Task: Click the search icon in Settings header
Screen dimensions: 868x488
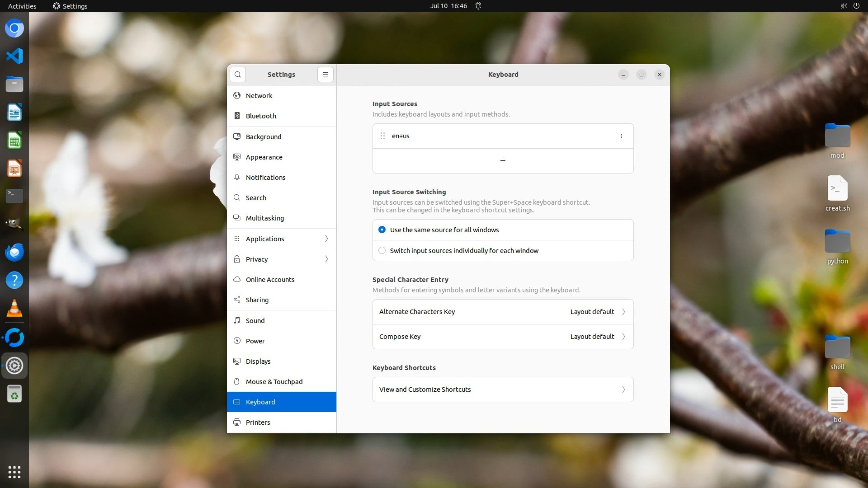Action: point(238,75)
